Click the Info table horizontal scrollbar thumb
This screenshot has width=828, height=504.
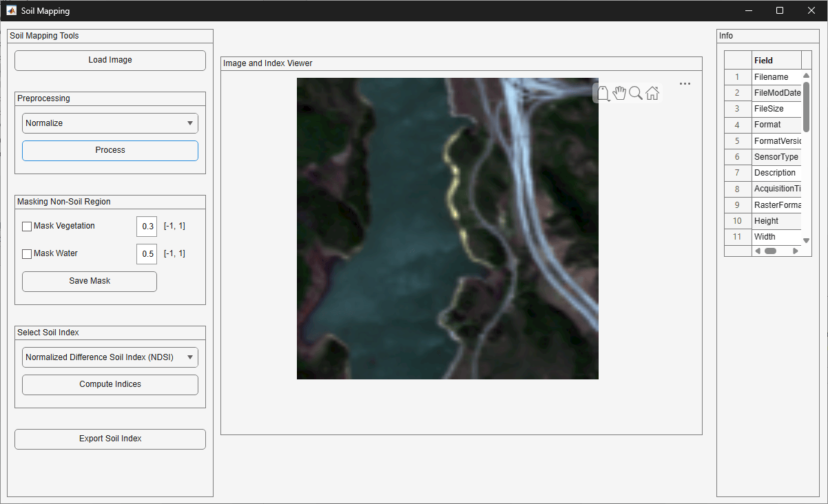[770, 251]
